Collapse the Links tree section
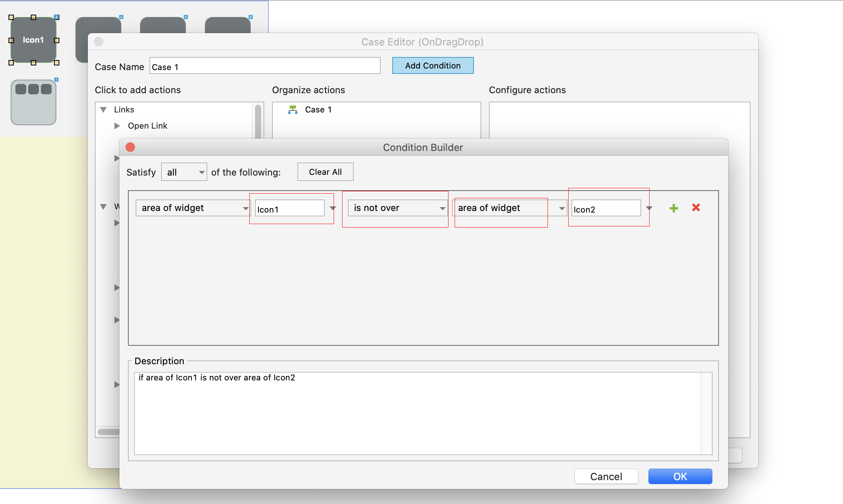Screen dimensions: 843x504 pyautogui.click(x=103, y=110)
